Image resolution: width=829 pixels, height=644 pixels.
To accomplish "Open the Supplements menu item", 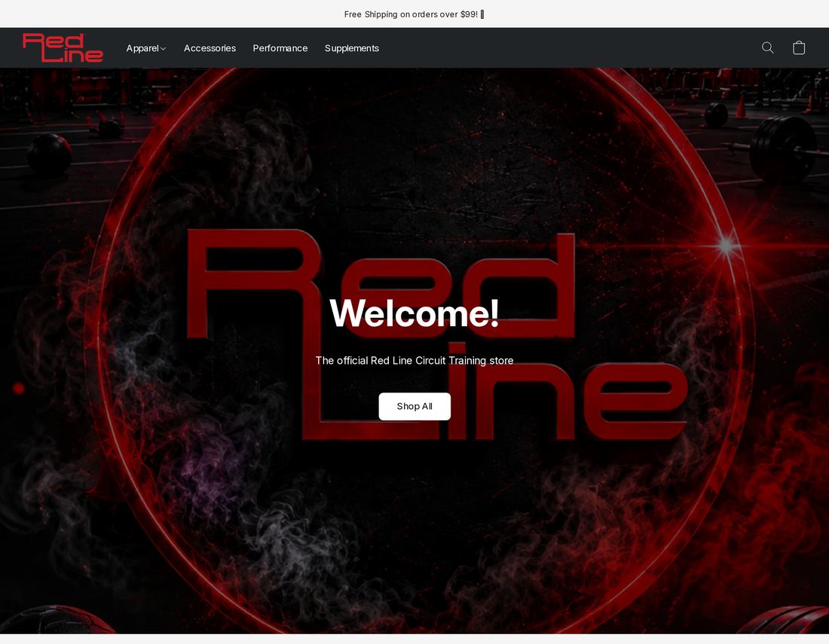I will 352,48.
